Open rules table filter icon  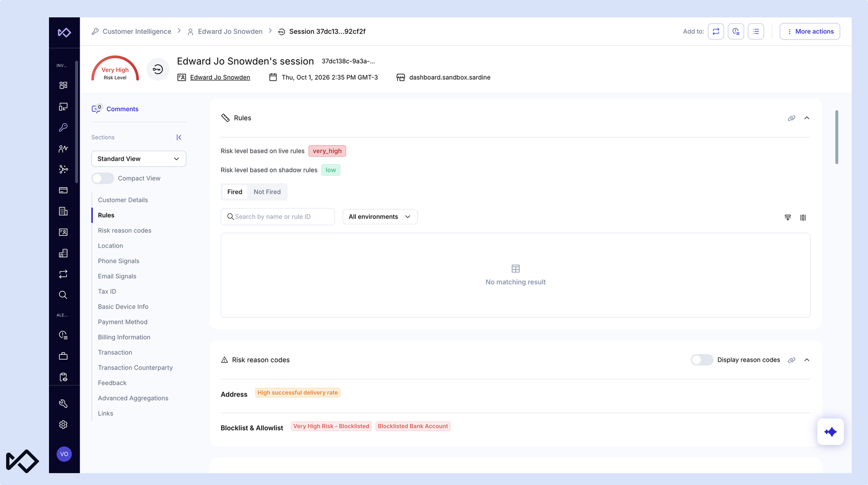point(788,218)
